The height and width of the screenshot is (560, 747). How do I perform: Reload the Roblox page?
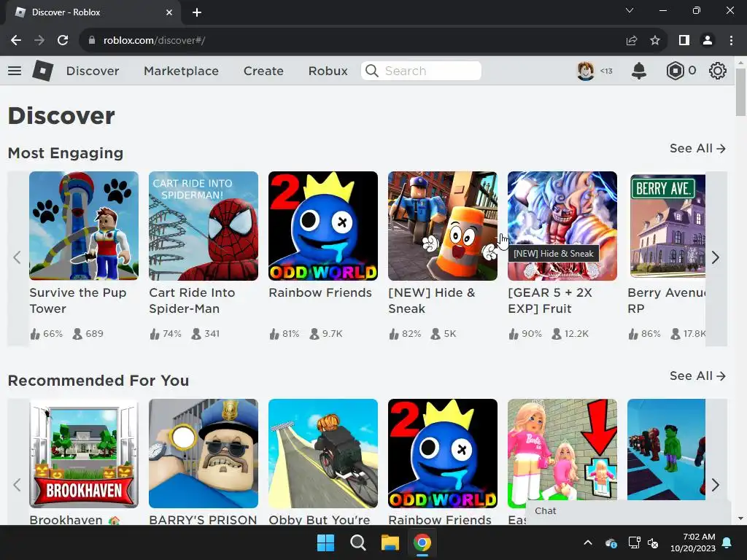[63, 41]
